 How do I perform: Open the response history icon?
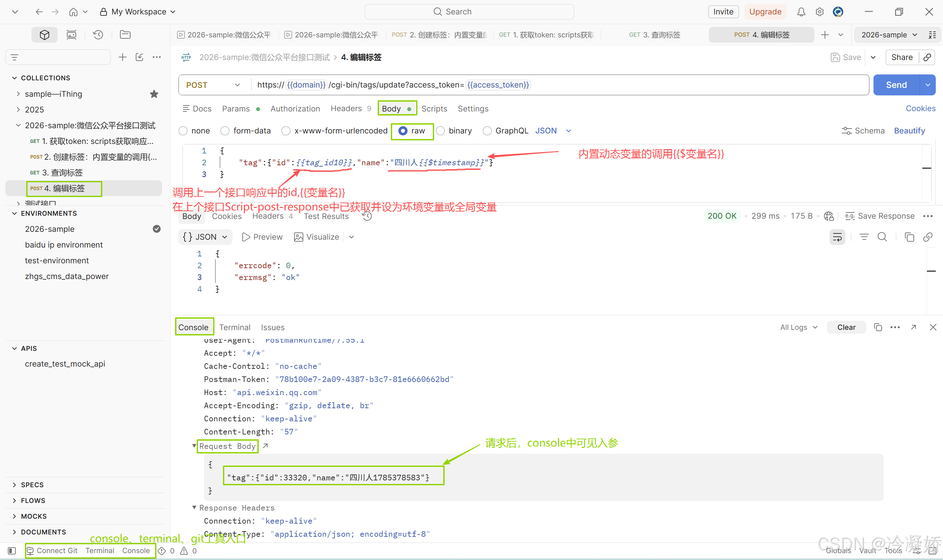click(367, 216)
